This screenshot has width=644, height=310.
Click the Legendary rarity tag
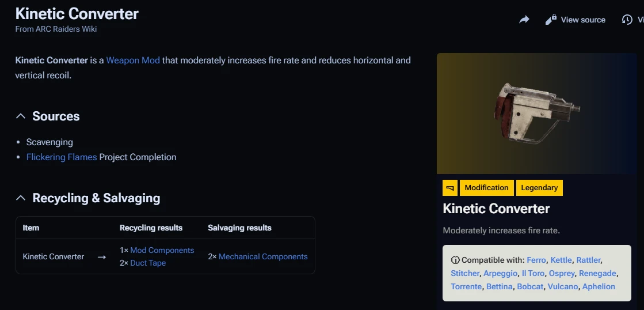pos(539,188)
